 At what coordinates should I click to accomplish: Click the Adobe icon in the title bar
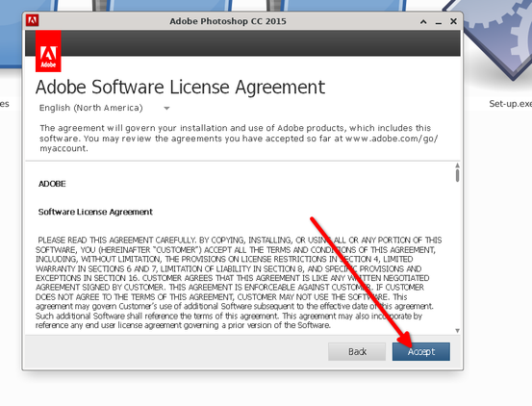(33, 21)
